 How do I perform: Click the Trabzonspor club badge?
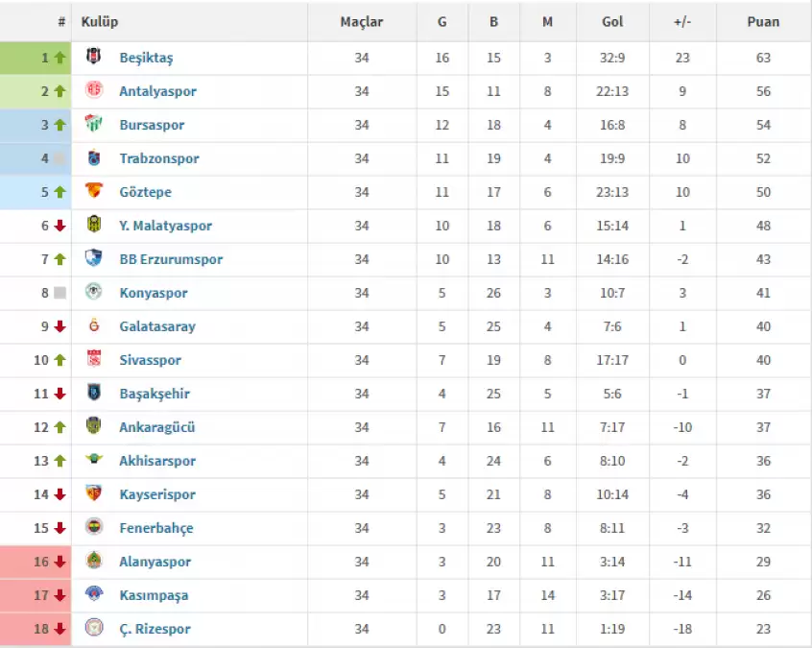(93, 158)
